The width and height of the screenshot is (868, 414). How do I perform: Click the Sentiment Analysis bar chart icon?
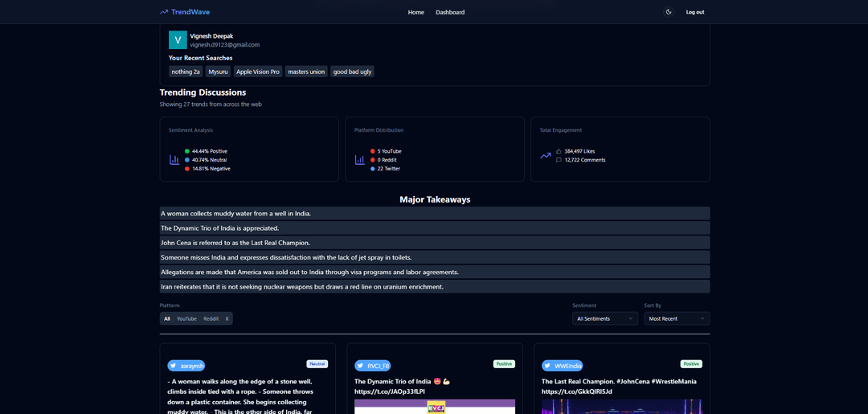(174, 160)
